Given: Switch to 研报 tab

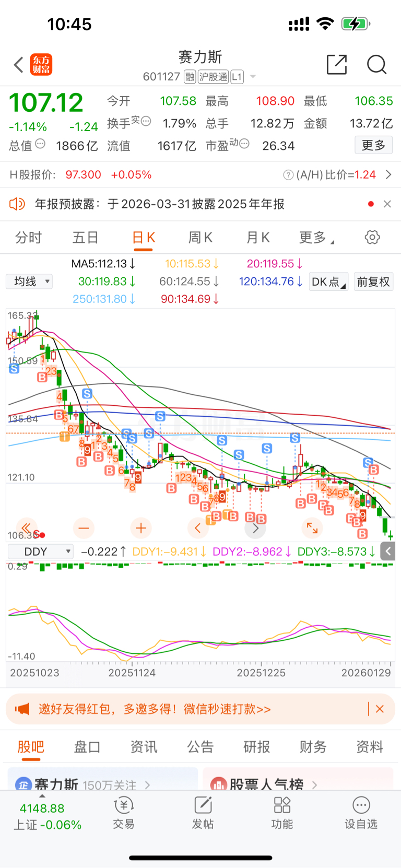Looking at the screenshot, I should pyautogui.click(x=257, y=747).
